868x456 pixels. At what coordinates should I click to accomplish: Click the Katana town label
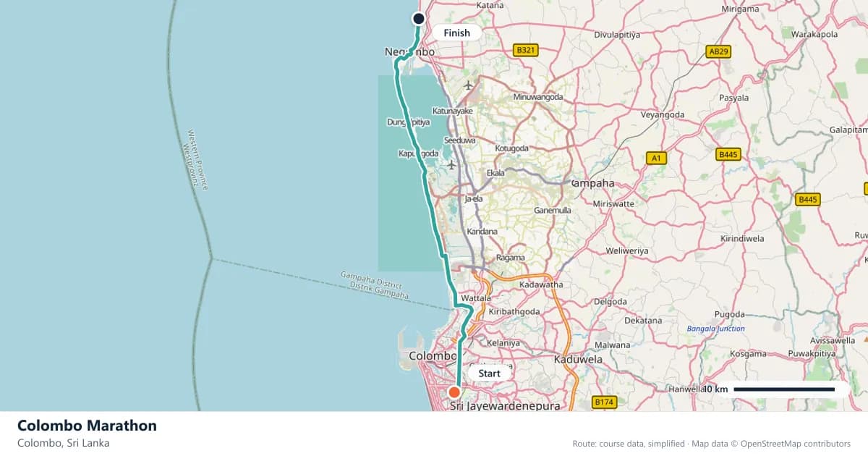click(x=490, y=5)
